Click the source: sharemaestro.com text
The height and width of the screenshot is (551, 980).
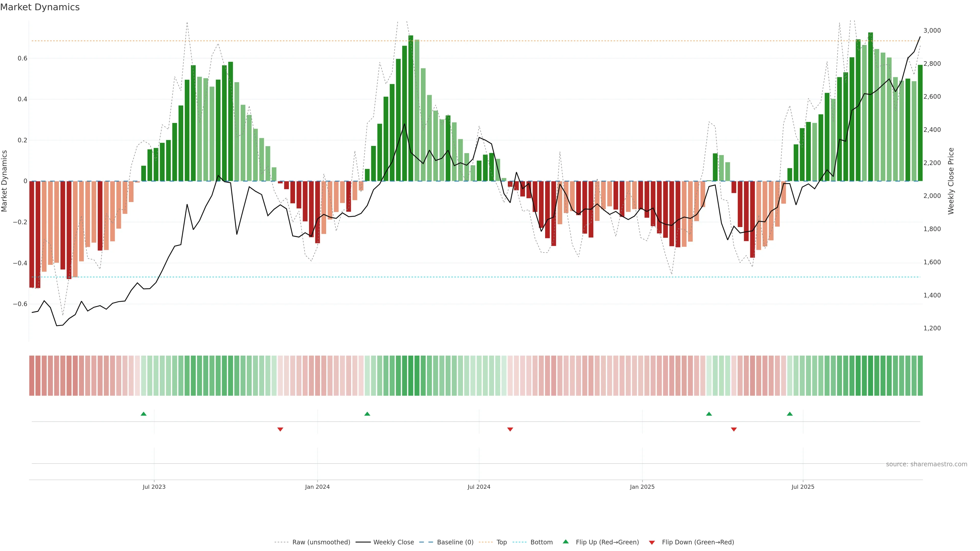926,464
